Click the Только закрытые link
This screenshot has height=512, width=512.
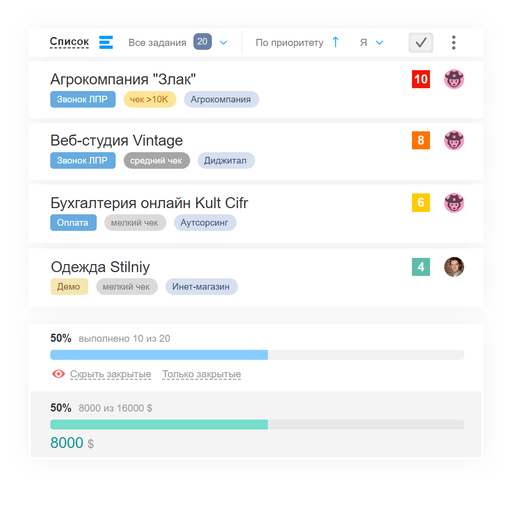click(201, 374)
